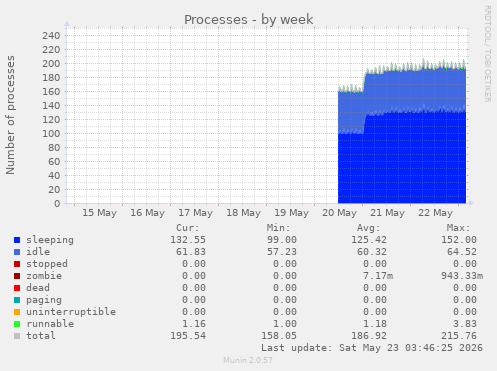Image resolution: width=497 pixels, height=371 pixels.
Task: Click the sleeping legend color swatch
Action: (x=17, y=240)
